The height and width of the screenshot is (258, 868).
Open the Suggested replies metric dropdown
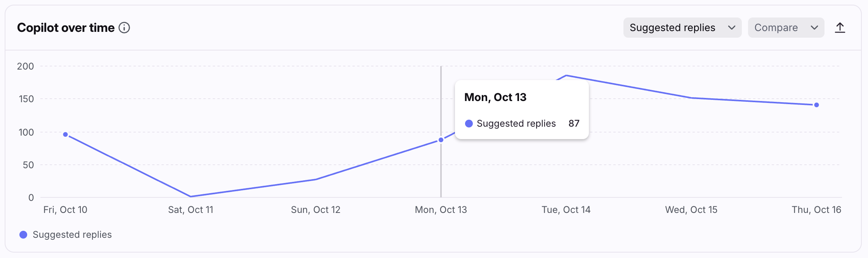[682, 28]
